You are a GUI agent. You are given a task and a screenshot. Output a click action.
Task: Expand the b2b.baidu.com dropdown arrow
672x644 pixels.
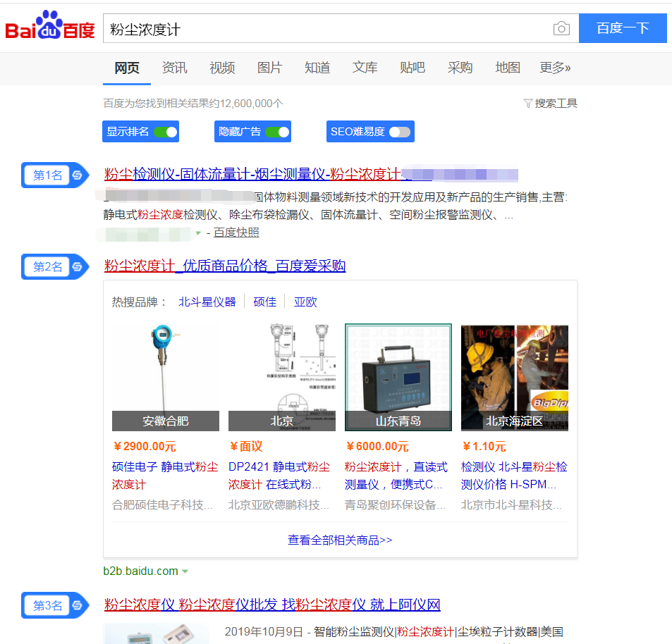pos(185,571)
